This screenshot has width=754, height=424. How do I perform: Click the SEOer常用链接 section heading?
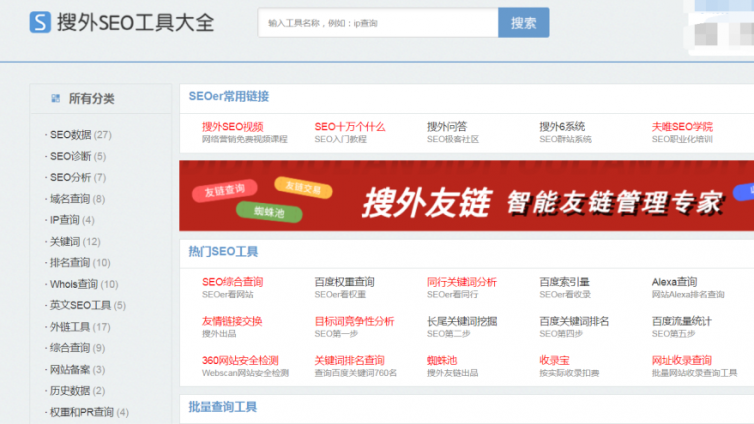pyautogui.click(x=228, y=96)
